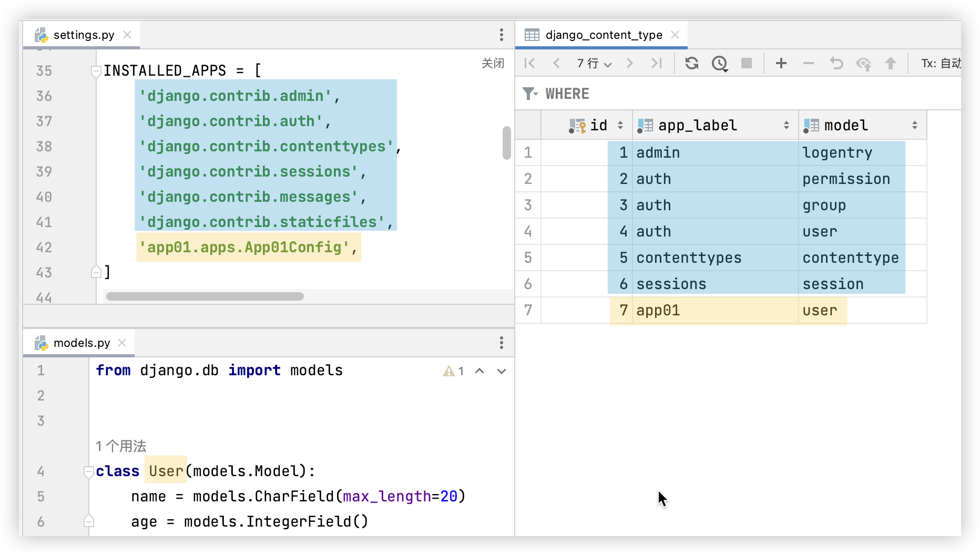The height and width of the screenshot is (555, 980).
Task: Click the 1 个用法 usages link
Action: (121, 446)
